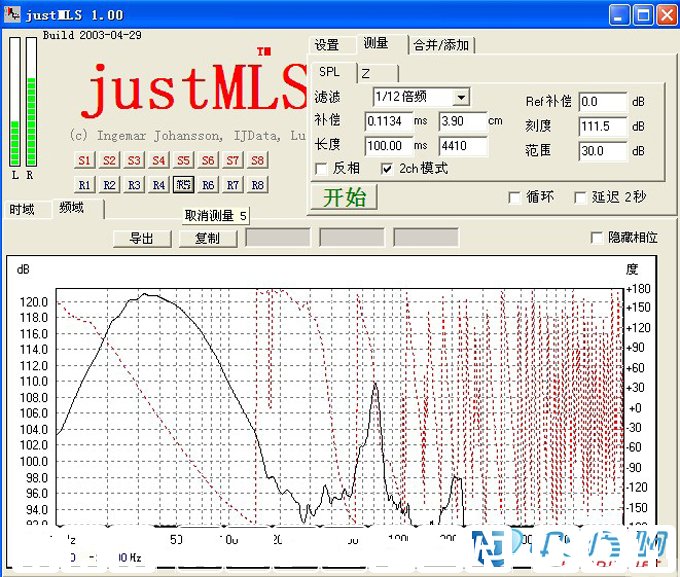Recall measurement R4
Image resolution: width=680 pixels, height=577 pixels.
tap(159, 185)
